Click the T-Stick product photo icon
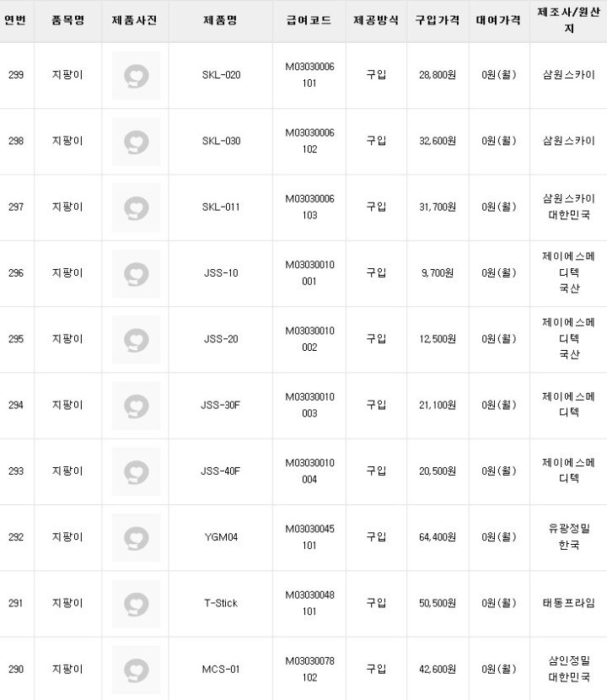Image resolution: width=607 pixels, height=700 pixels. [136, 603]
